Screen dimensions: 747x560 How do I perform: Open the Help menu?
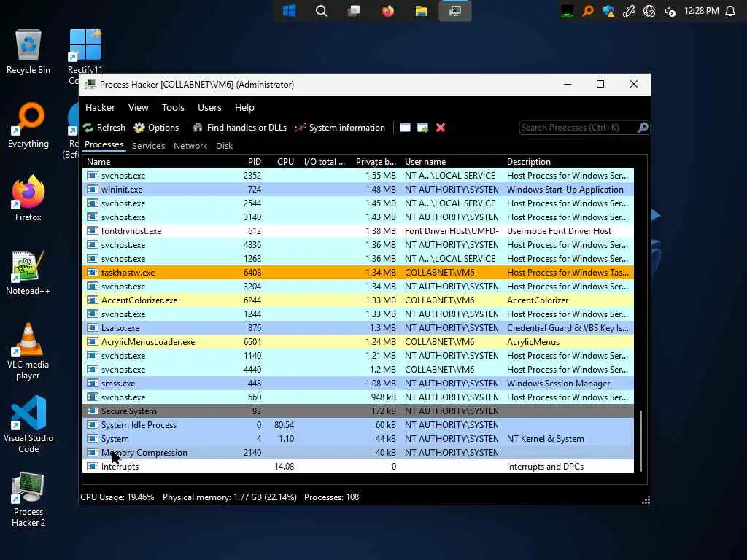click(x=244, y=108)
